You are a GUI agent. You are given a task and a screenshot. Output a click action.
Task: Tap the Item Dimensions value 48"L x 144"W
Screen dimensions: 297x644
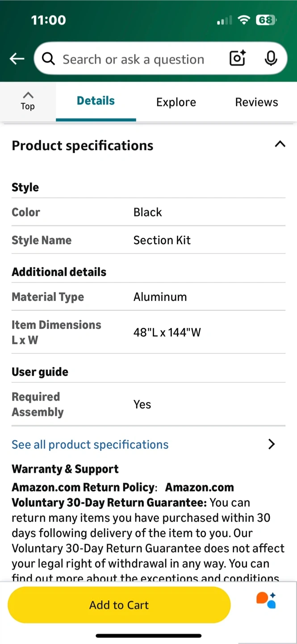pos(167,332)
